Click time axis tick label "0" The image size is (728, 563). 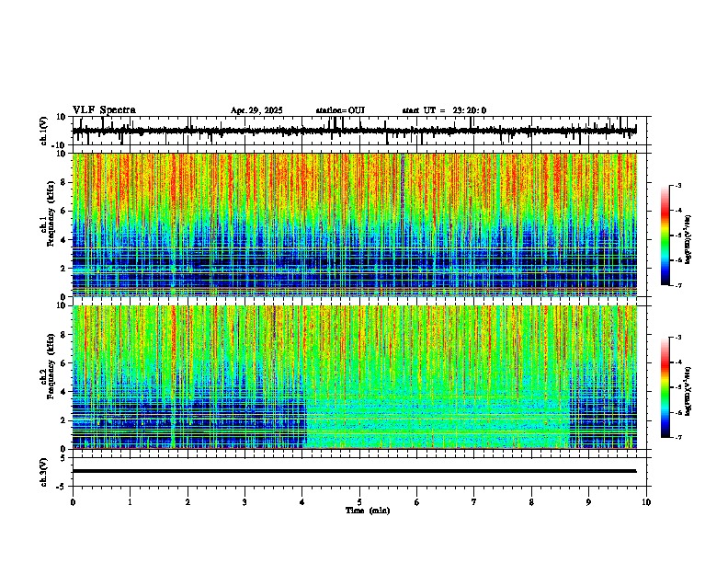click(x=73, y=502)
